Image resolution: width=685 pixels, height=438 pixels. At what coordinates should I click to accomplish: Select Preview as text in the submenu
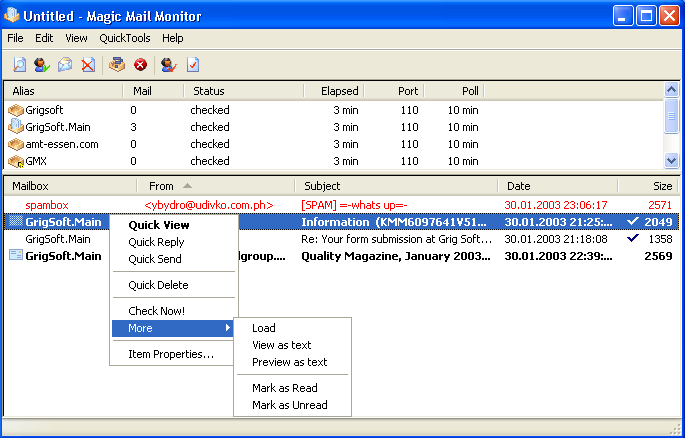(293, 362)
